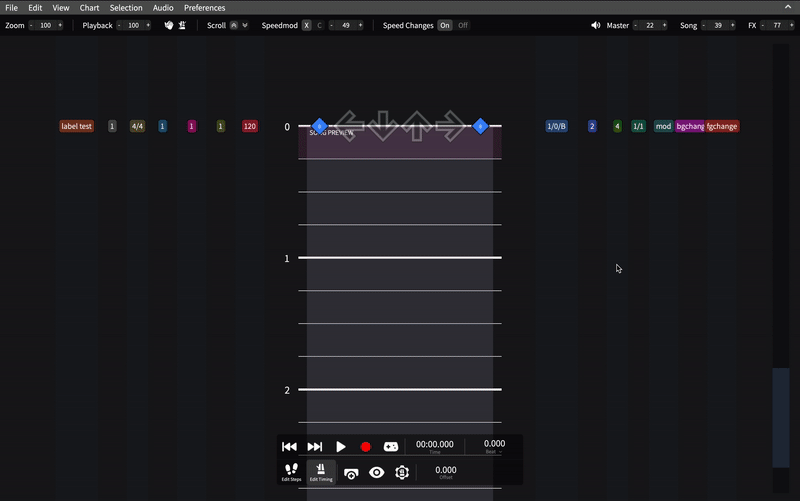Viewport: 800px width, 501px height.
Task: Click the Time readout 00:00.000
Action: tap(435, 444)
